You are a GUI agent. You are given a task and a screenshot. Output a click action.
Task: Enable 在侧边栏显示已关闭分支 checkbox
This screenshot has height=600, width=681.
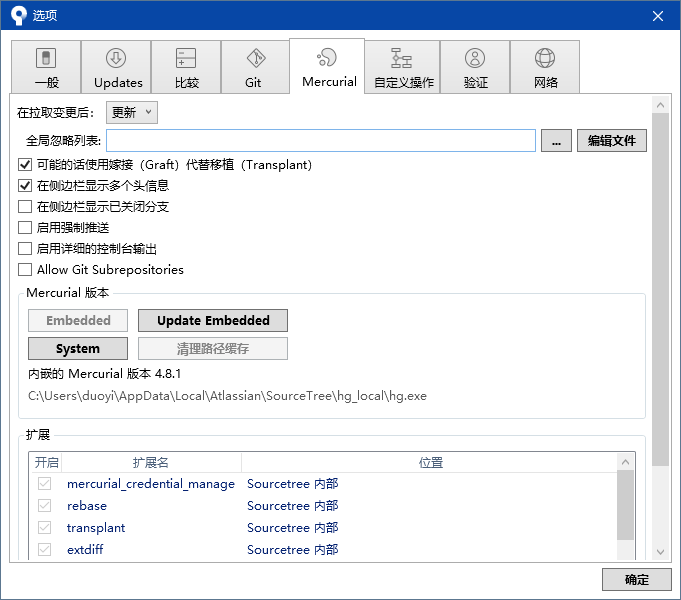(x=25, y=206)
